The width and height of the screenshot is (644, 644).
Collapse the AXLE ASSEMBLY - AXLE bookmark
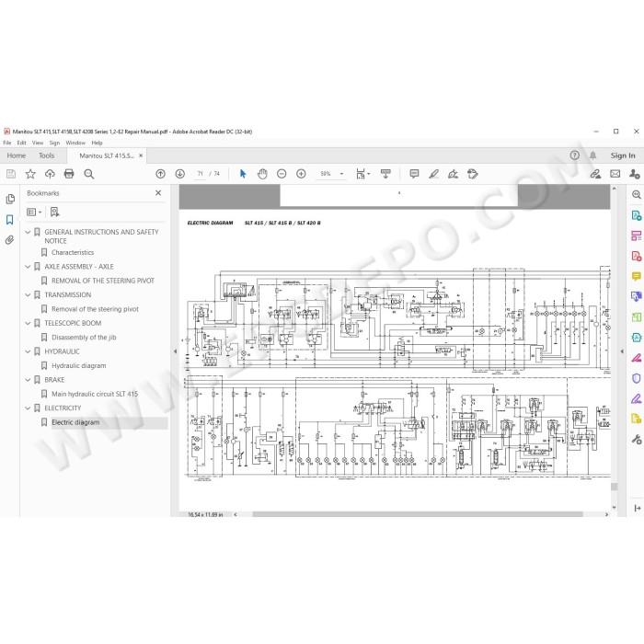pyautogui.click(x=28, y=267)
